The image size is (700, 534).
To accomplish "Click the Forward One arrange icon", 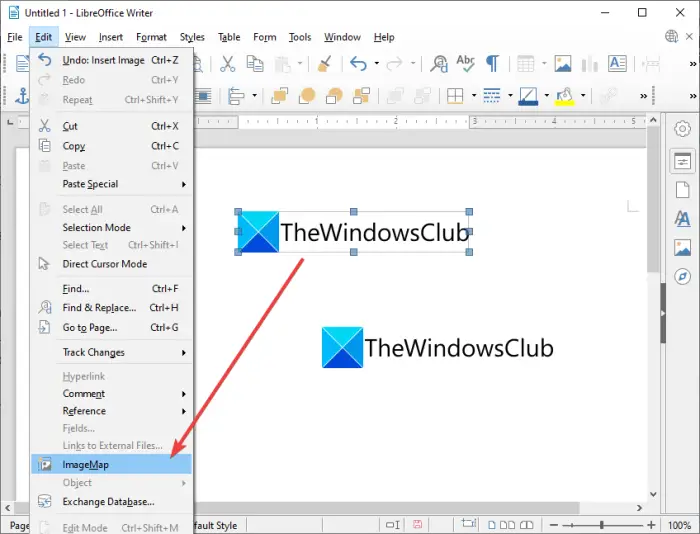I will click(x=307, y=96).
